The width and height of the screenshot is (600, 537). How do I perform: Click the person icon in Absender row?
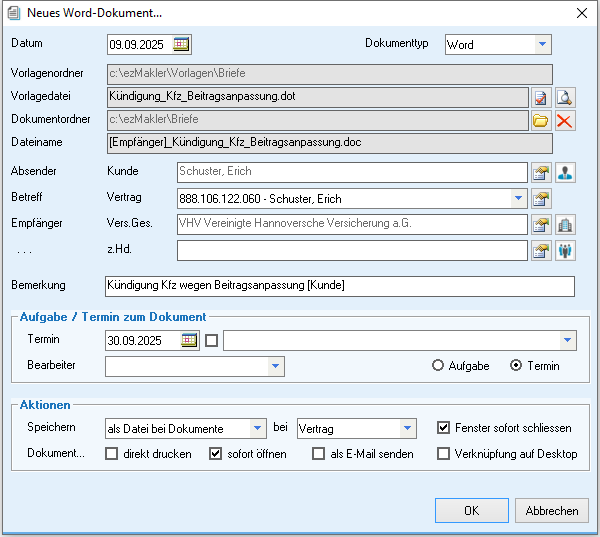(x=566, y=173)
